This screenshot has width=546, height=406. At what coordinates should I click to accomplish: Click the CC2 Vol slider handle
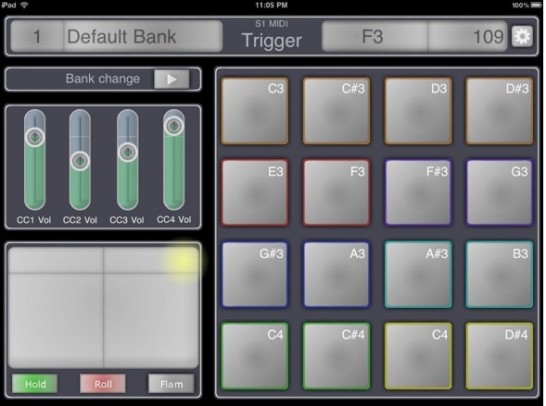[80, 161]
